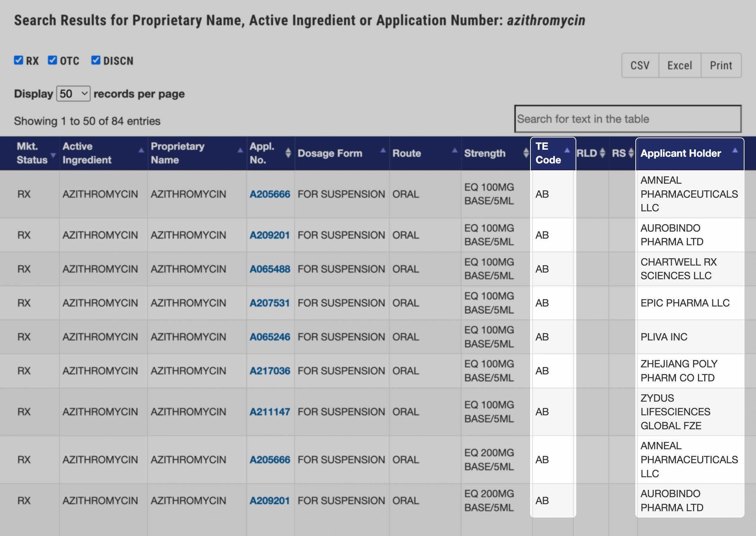Open application A217036 link

pos(270,371)
